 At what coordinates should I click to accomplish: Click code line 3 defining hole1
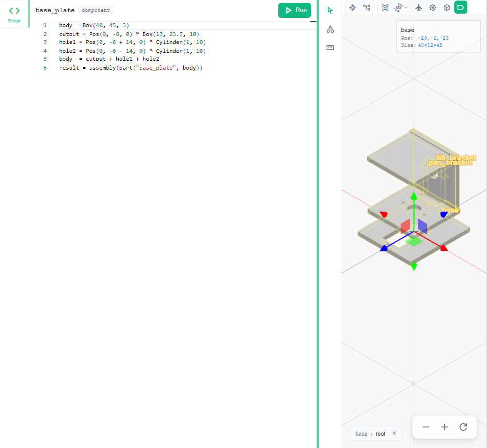coord(132,42)
